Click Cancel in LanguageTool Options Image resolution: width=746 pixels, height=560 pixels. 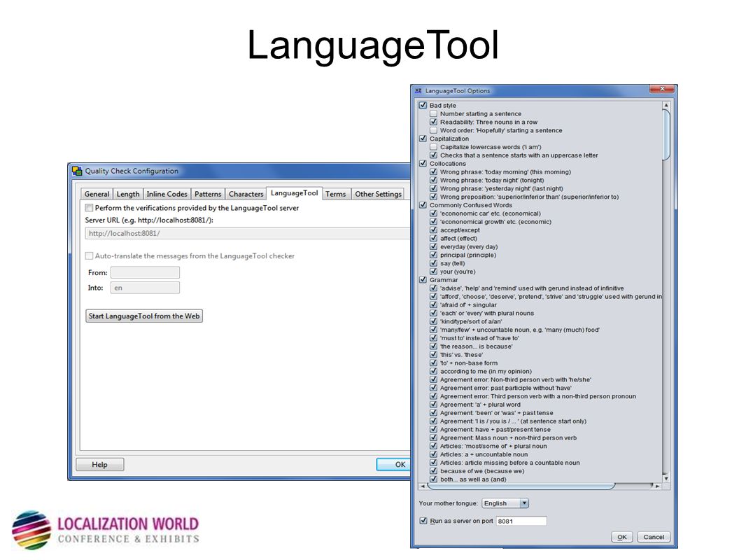point(654,537)
